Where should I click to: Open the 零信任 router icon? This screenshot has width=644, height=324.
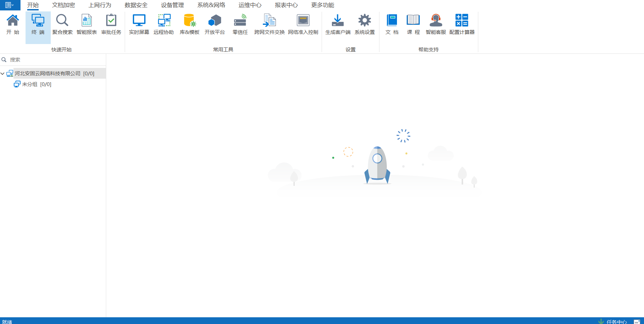[x=240, y=21]
